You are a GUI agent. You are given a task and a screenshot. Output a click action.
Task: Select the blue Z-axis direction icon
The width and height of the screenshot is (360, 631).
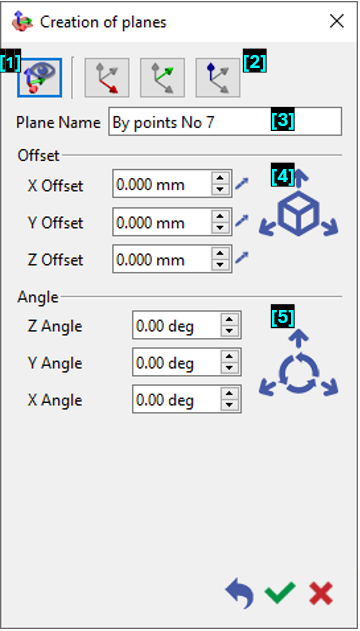click(218, 78)
